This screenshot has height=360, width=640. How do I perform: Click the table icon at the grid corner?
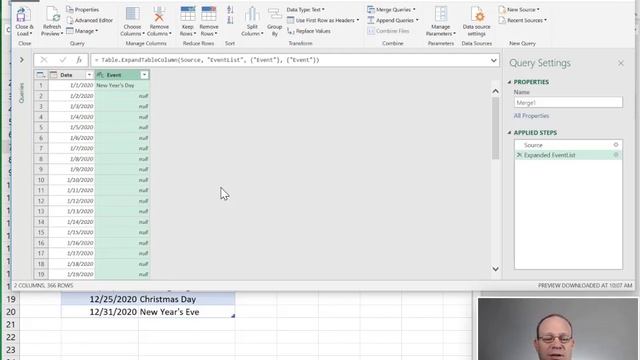click(41, 75)
